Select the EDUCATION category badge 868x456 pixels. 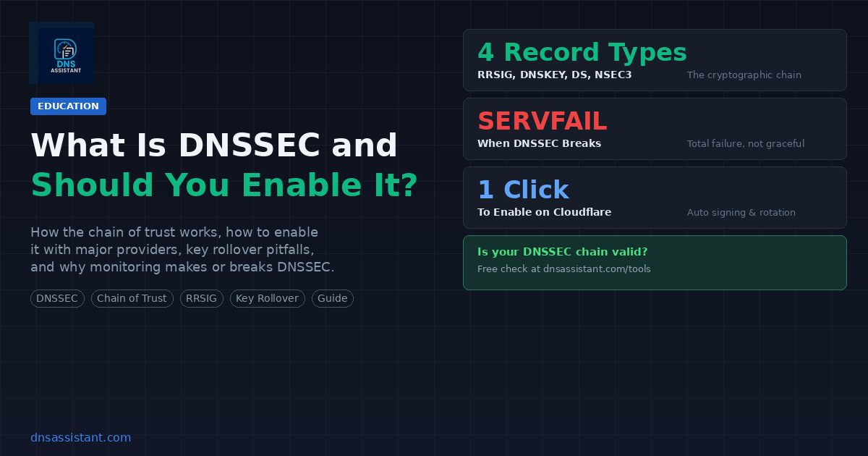click(x=68, y=106)
